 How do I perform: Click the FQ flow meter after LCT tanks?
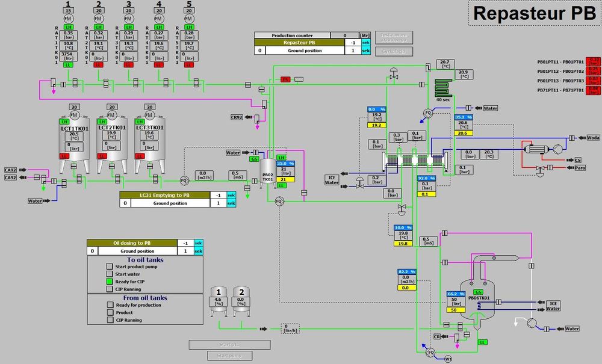coord(184,180)
